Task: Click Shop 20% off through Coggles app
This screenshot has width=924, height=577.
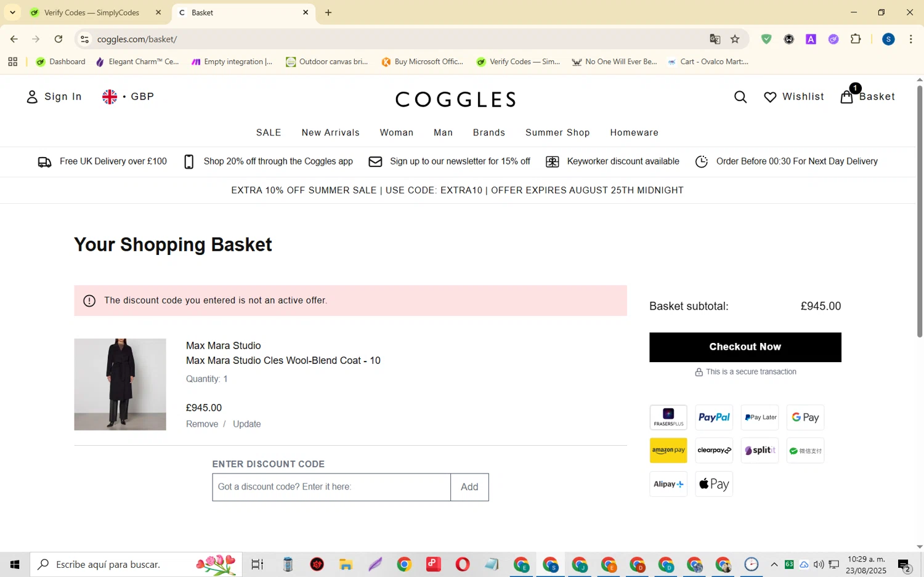Action: 269,161
